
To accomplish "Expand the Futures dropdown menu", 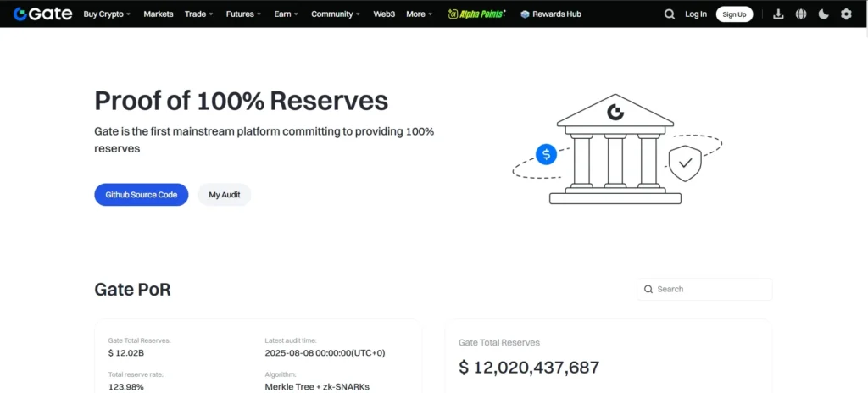I will (x=243, y=14).
